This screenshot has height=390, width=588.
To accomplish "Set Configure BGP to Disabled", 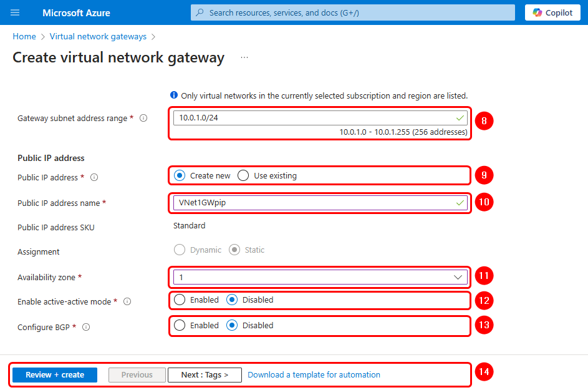I will [232, 326].
